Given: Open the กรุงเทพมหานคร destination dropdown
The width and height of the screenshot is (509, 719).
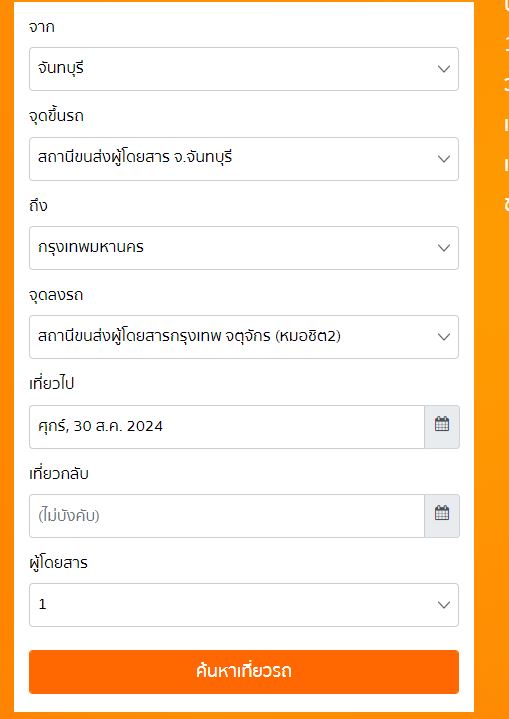Looking at the screenshot, I should click(x=244, y=248).
